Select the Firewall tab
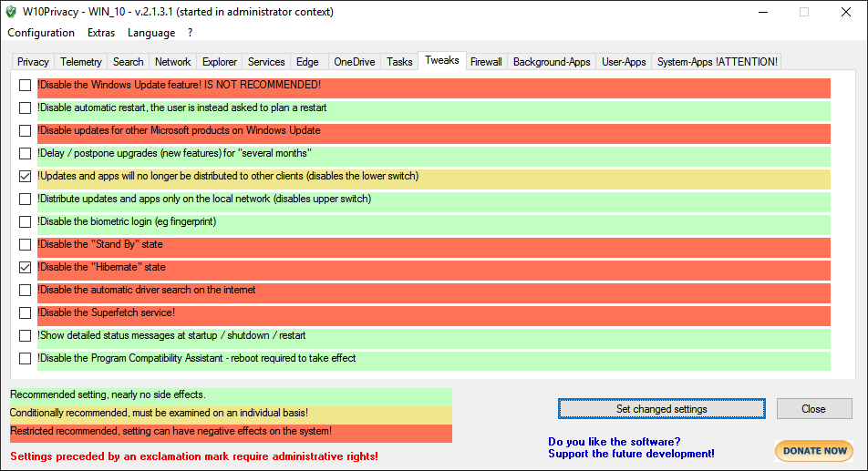868x471 pixels. (x=486, y=62)
